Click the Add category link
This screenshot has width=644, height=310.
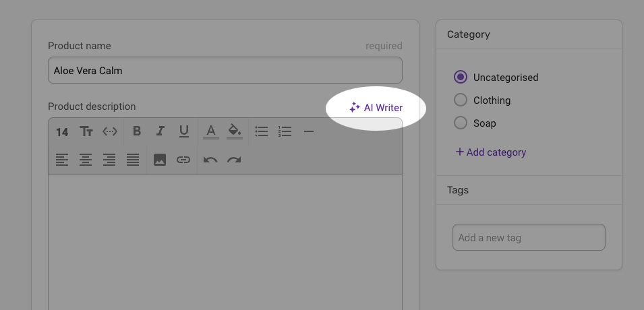pyautogui.click(x=491, y=152)
